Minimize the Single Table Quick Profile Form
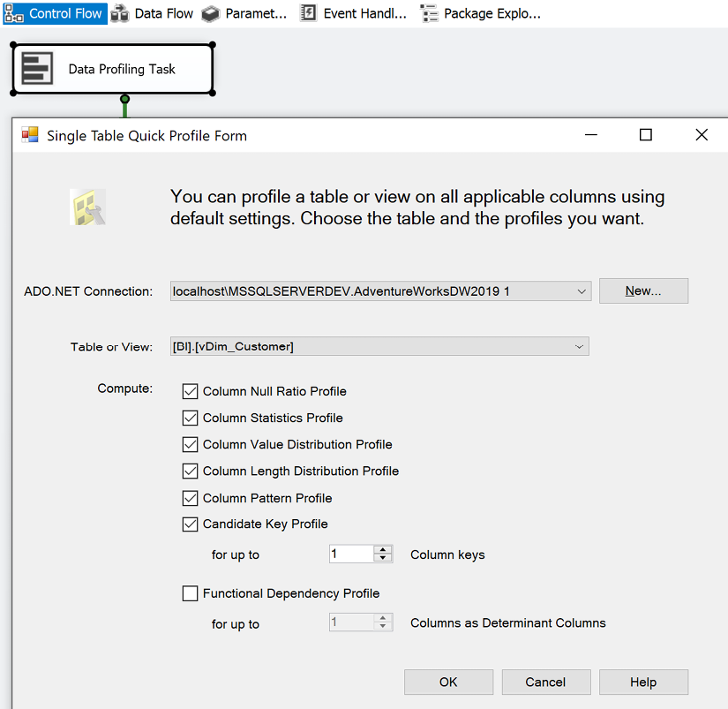 pyautogui.click(x=591, y=135)
